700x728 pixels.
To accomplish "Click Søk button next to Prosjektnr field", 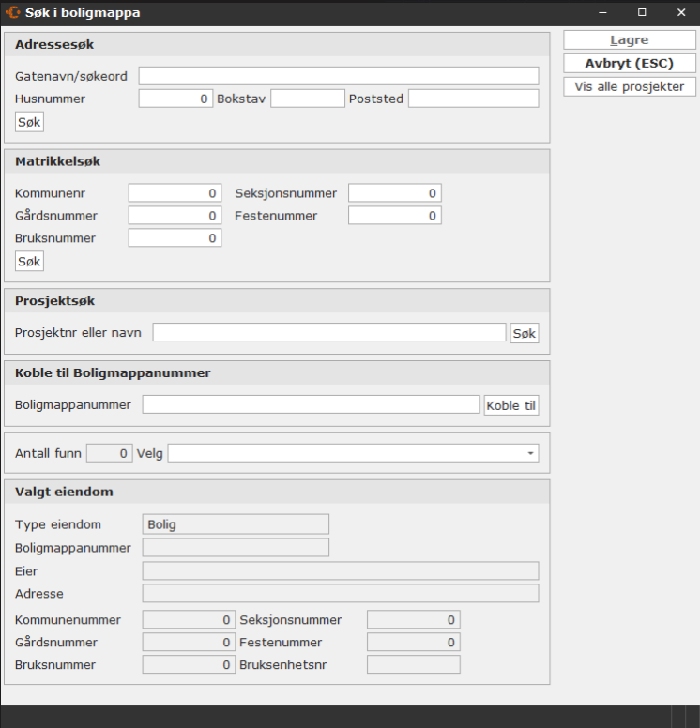I will pos(525,333).
